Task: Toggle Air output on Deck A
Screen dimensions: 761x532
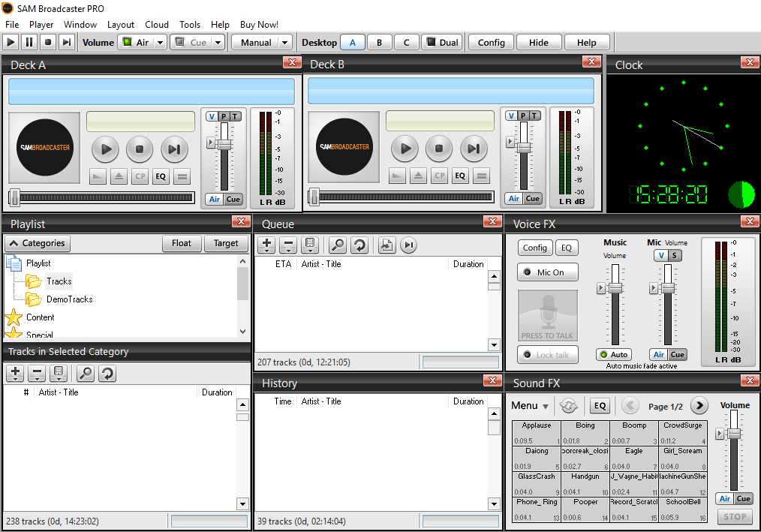Action: coord(215,199)
